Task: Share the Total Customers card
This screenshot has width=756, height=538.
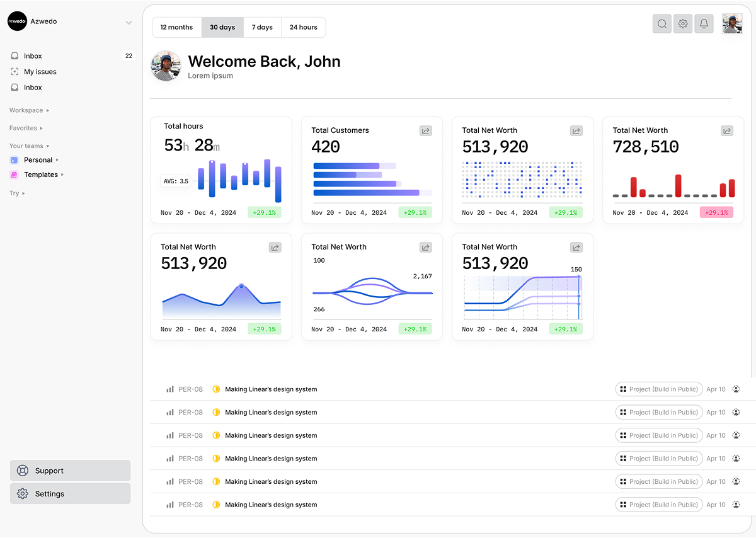Action: [x=426, y=131]
